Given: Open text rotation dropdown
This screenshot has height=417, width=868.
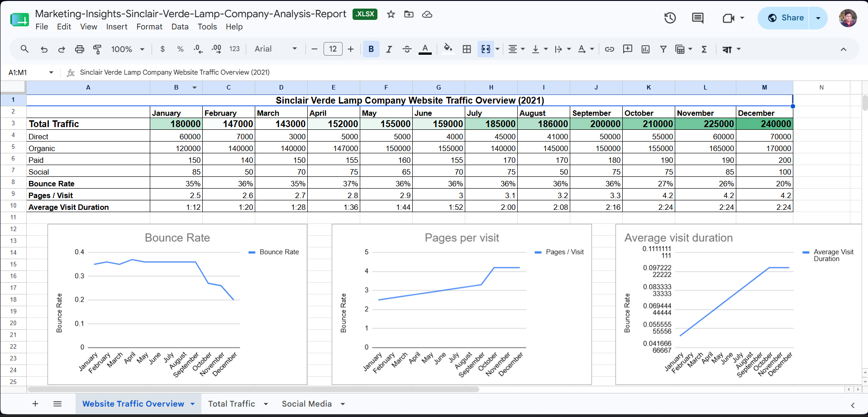Looking at the screenshot, I should point(586,49).
